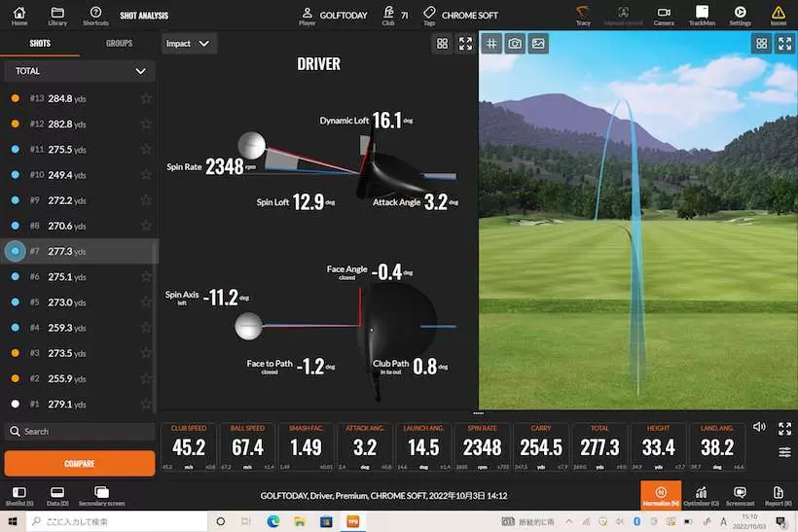Viewport: 798px width, 532px height.
Task: Star shot #13 as favorite
Action: [146, 98]
